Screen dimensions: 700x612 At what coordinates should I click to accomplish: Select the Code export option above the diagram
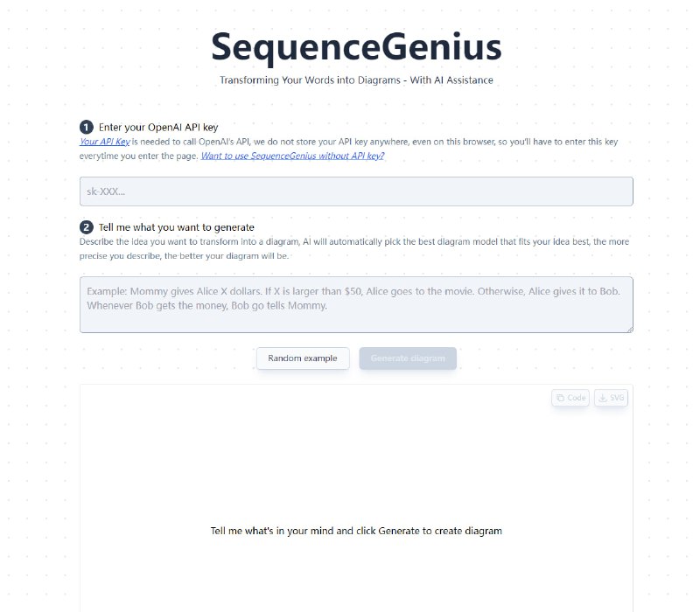pyautogui.click(x=570, y=398)
